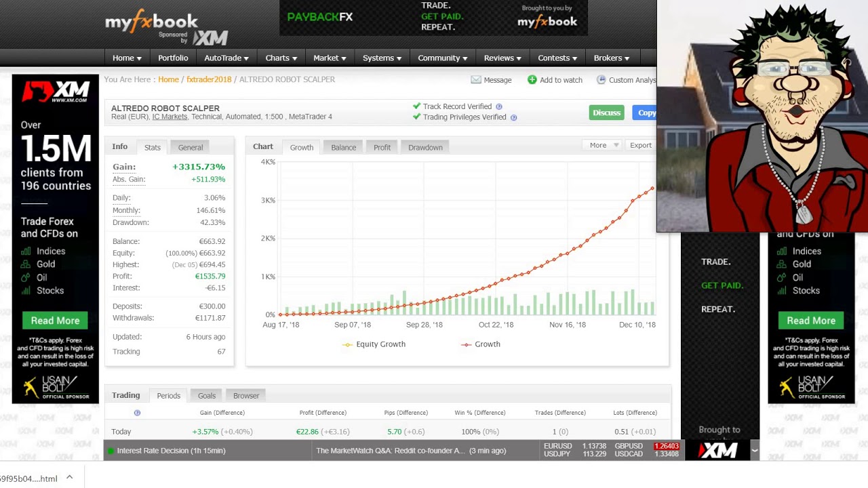Collapse the bottom ticker bar arrow
The image size is (868, 488).
click(754, 450)
